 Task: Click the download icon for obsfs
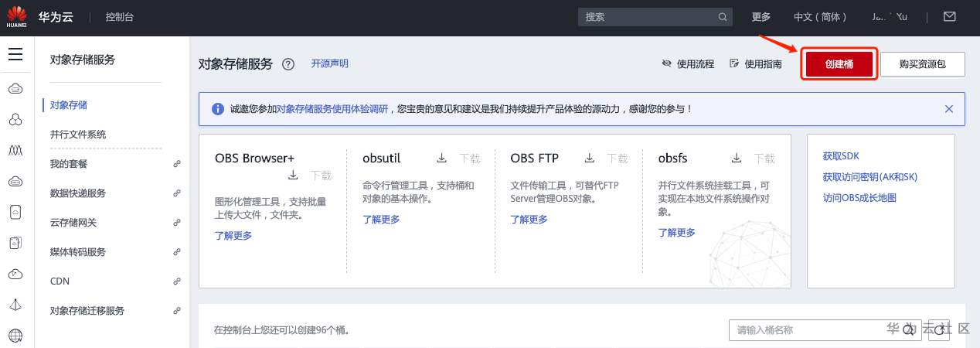point(737,158)
